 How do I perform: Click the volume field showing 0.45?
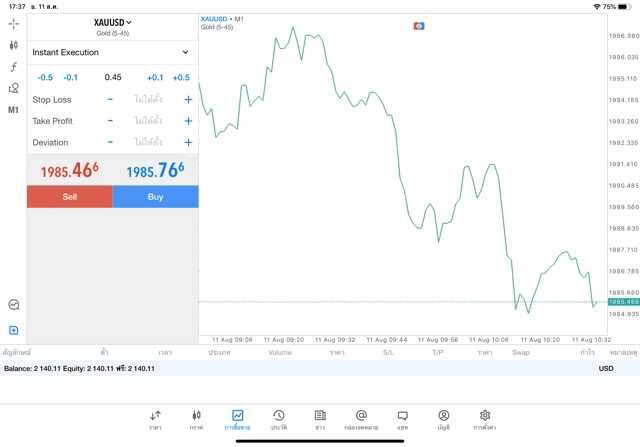(113, 77)
